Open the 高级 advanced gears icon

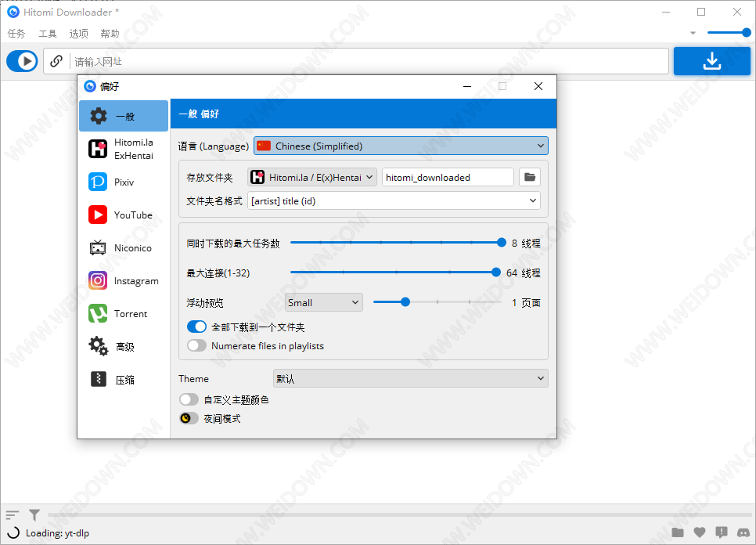[99, 346]
